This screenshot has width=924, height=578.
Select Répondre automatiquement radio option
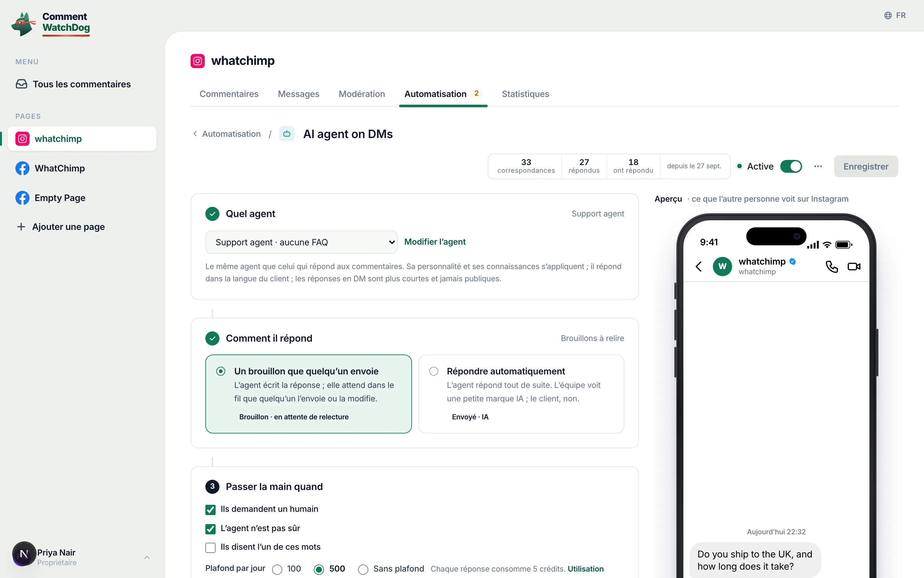coord(434,371)
